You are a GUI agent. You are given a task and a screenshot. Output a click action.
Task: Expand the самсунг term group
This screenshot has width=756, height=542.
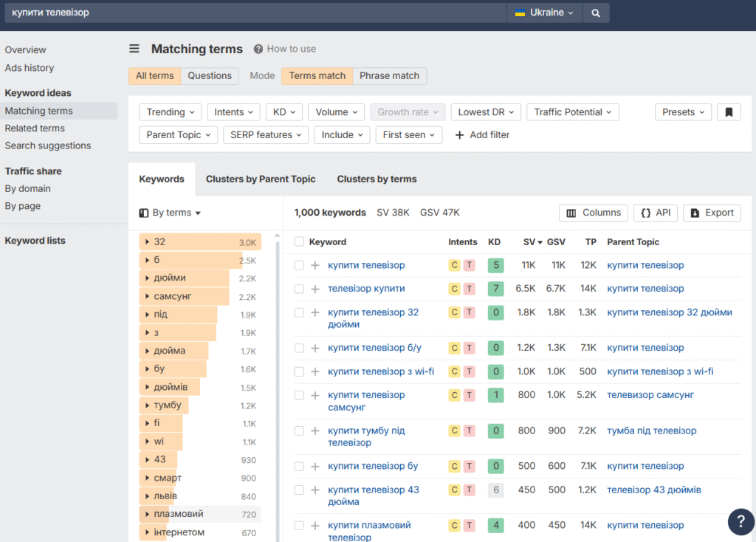pos(148,296)
